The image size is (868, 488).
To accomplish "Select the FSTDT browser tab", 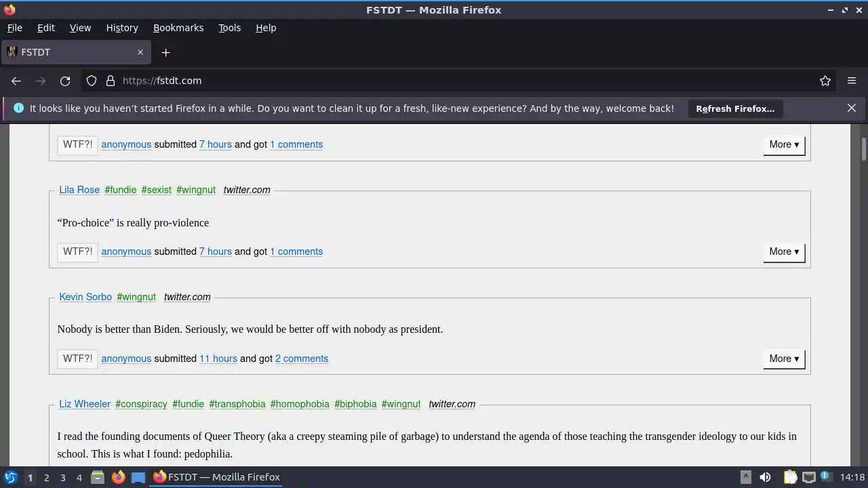I will (75, 52).
